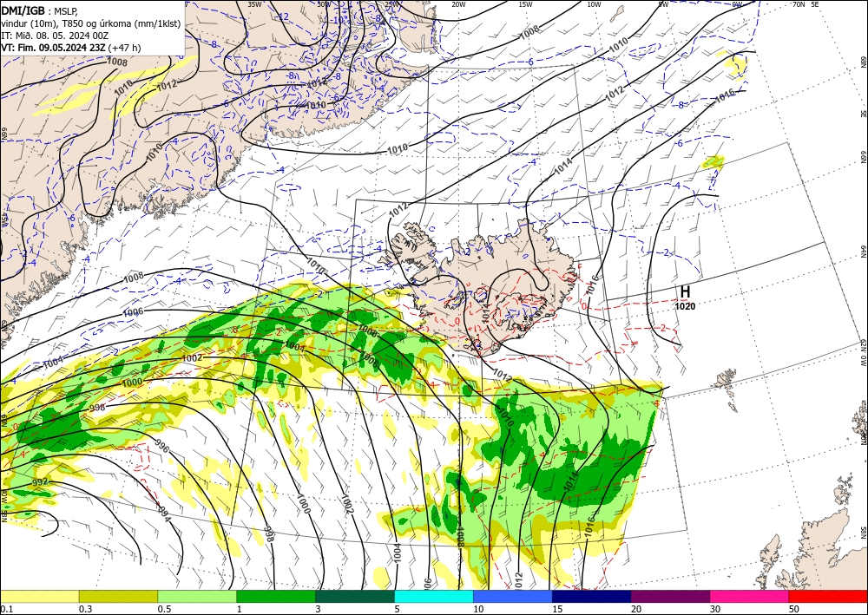The height and width of the screenshot is (615, 868).
Task: Select the red 50+ legend segment
Action: tap(828, 597)
